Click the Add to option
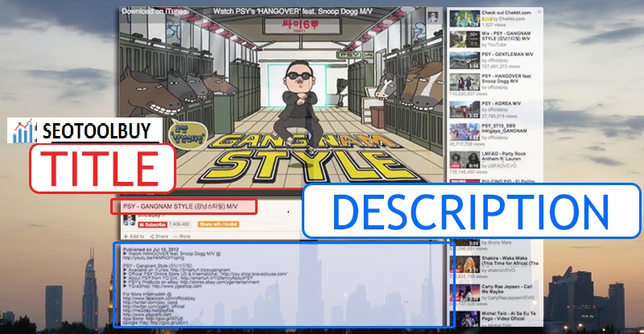Image resolution: width=644 pixels, height=334 pixels. pos(134,237)
